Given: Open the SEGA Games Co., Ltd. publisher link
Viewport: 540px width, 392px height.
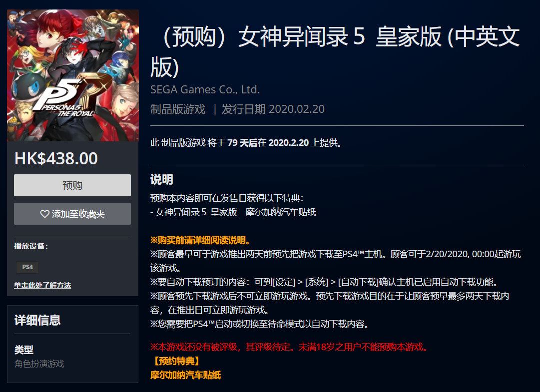Looking at the screenshot, I should point(205,89).
